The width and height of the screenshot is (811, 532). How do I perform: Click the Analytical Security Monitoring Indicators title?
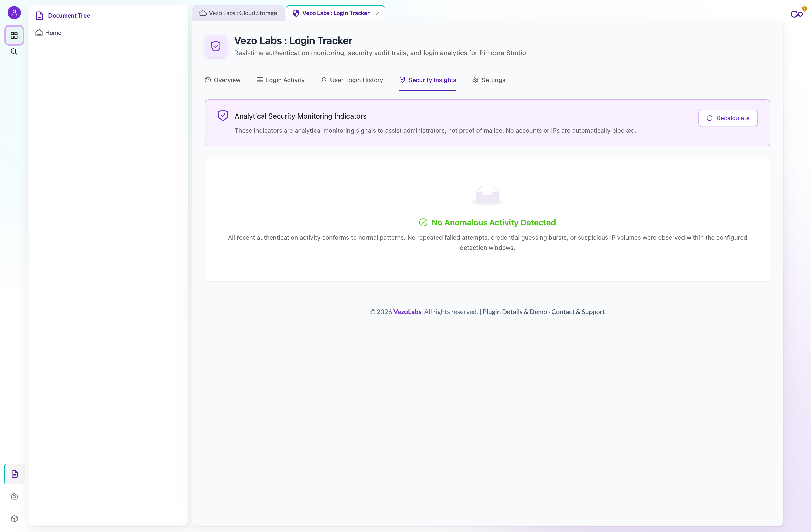[x=300, y=116]
